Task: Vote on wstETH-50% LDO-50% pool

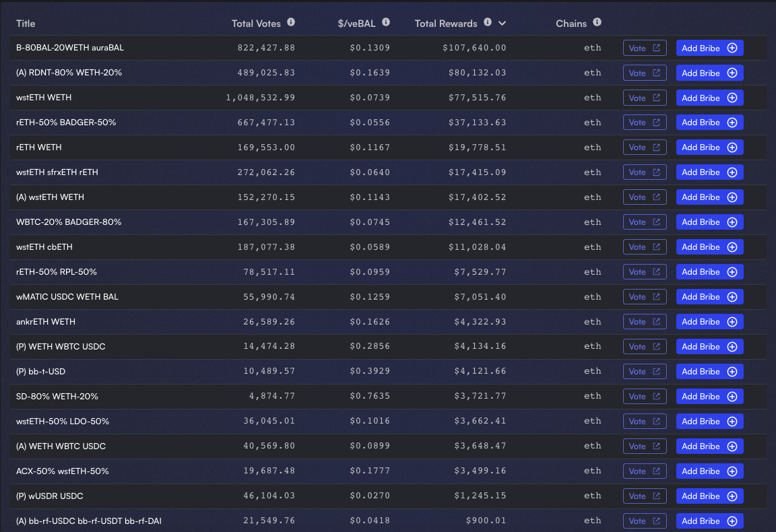Action: (645, 421)
